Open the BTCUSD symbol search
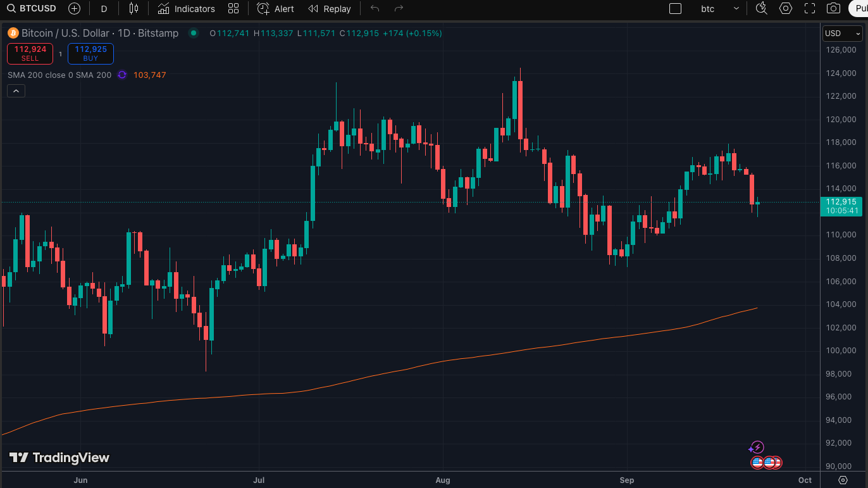Viewport: 868px width, 488px height. point(32,9)
